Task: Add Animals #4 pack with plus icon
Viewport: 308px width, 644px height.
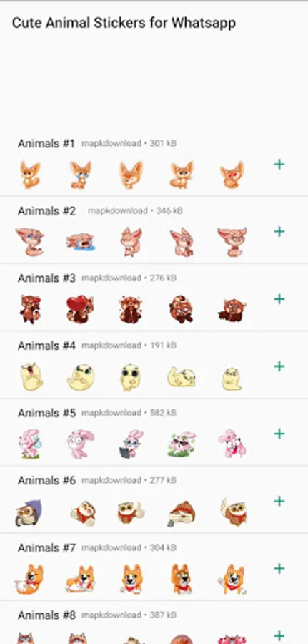Action: point(279,366)
